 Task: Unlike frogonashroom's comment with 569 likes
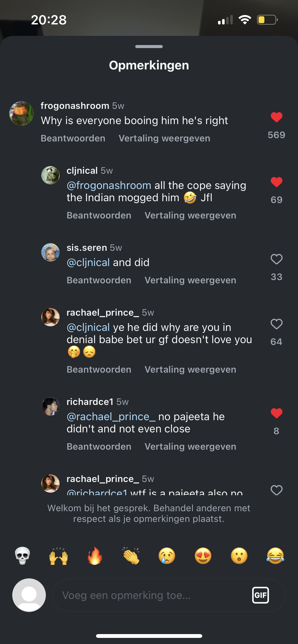tap(276, 117)
